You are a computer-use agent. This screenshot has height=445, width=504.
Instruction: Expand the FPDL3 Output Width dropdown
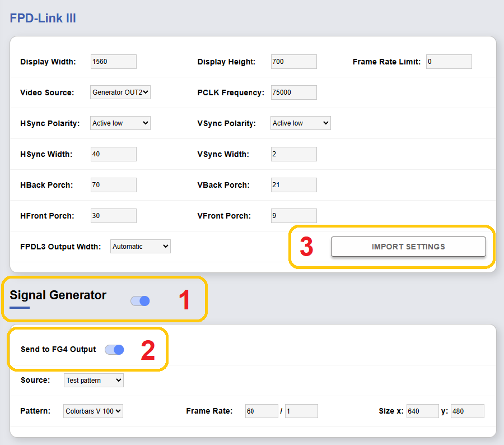[141, 247]
